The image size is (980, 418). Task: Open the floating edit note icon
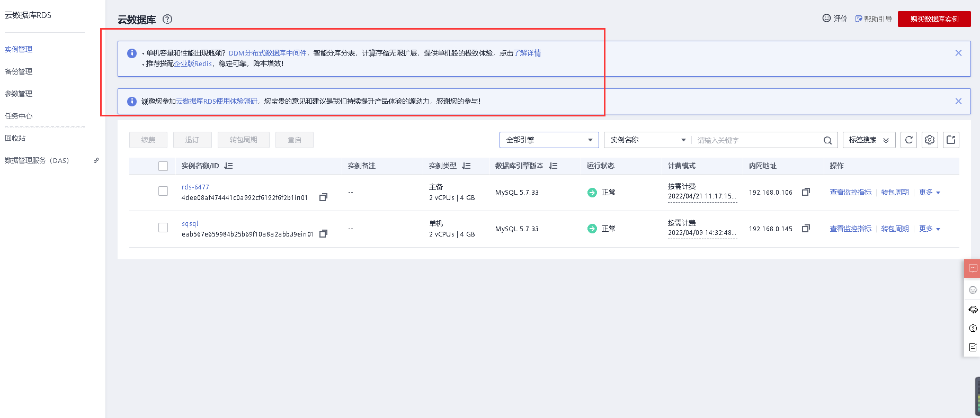[973, 347]
